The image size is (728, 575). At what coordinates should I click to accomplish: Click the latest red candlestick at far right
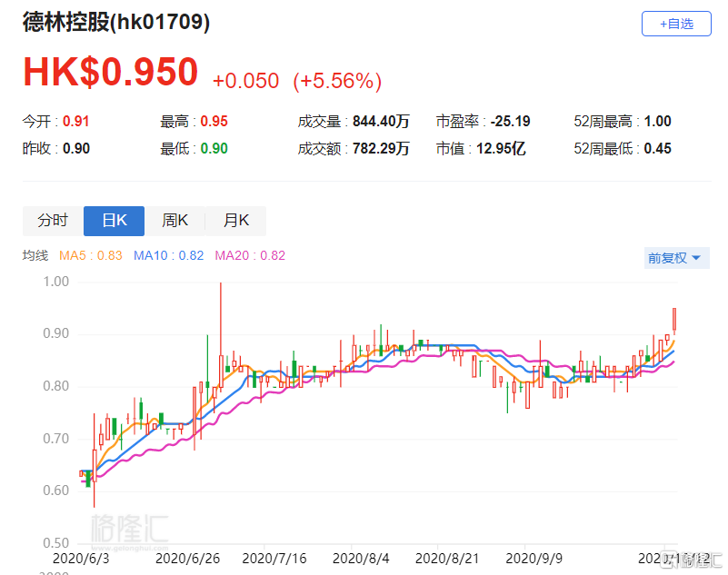click(674, 320)
